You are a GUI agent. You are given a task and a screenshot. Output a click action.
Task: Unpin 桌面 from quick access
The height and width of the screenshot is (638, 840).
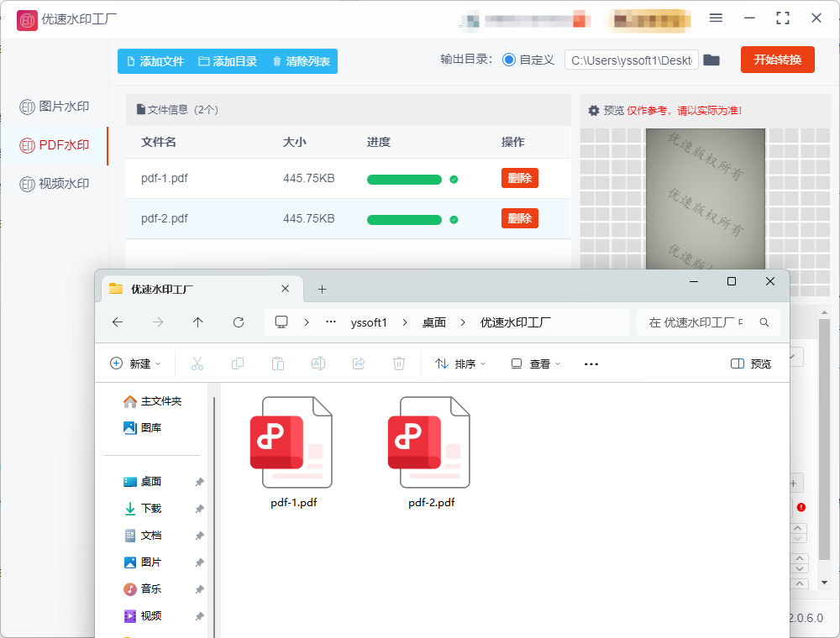(x=199, y=482)
